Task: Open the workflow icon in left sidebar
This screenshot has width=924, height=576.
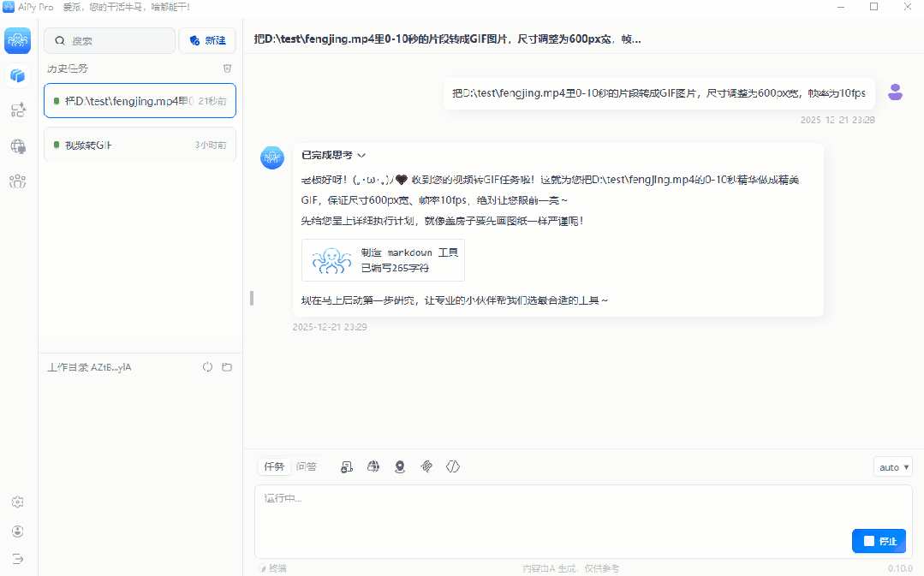Action: point(17,110)
